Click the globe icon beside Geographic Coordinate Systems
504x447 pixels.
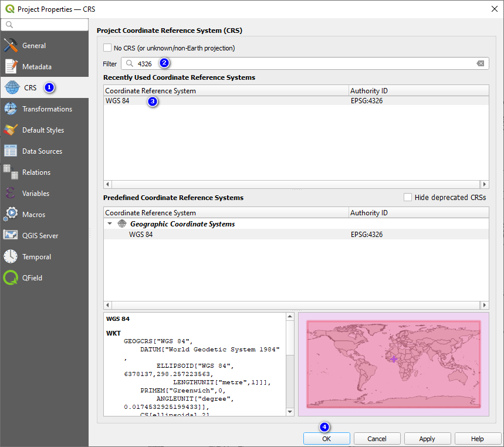(122, 223)
